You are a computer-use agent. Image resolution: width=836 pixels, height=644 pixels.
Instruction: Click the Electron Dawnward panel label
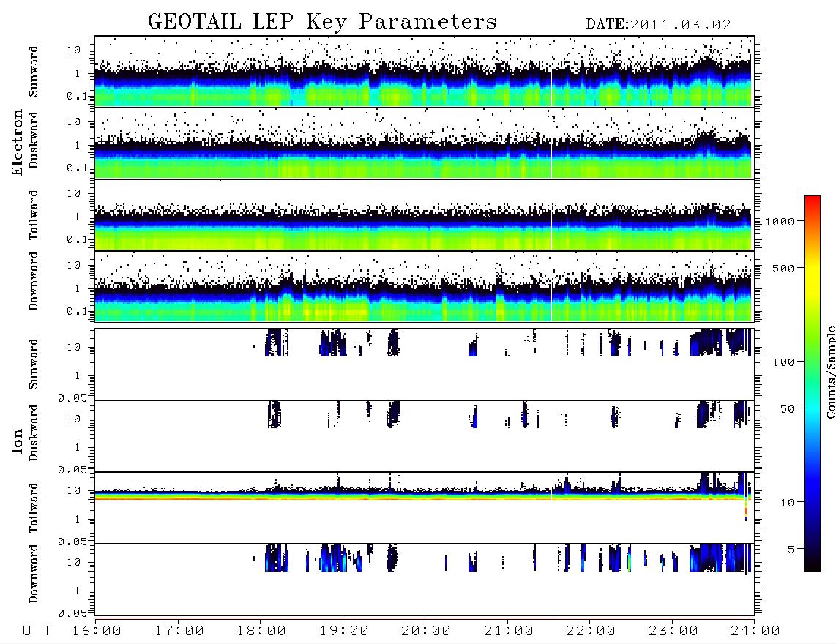point(34,282)
